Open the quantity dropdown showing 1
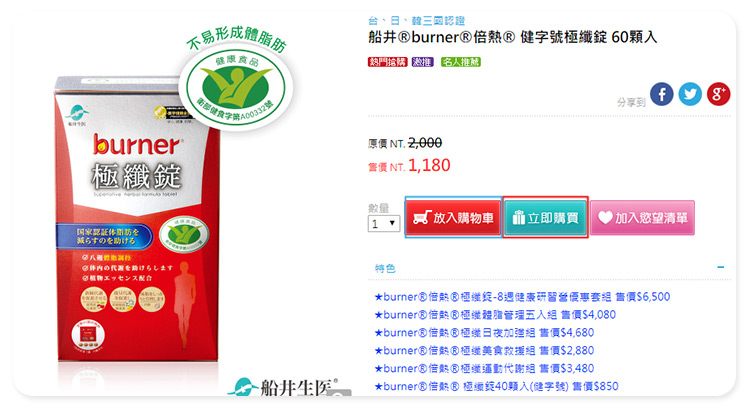The image size is (750, 410). 384,223
